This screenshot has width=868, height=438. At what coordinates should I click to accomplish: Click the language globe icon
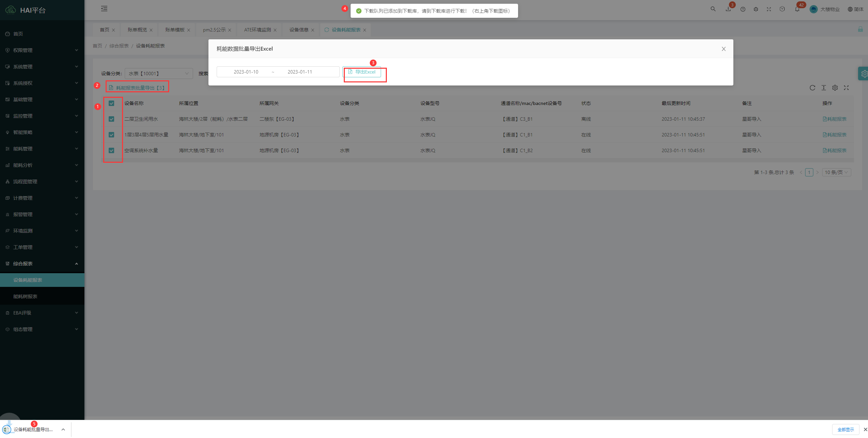[850, 9]
